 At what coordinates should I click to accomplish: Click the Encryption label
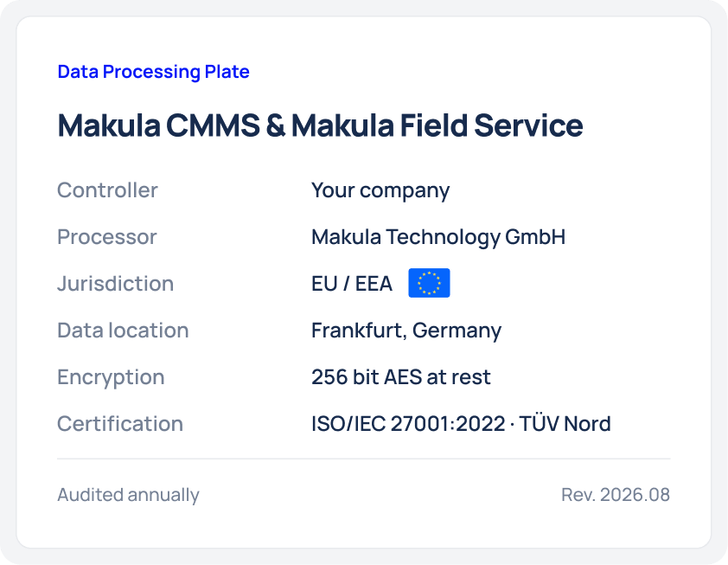point(111,377)
